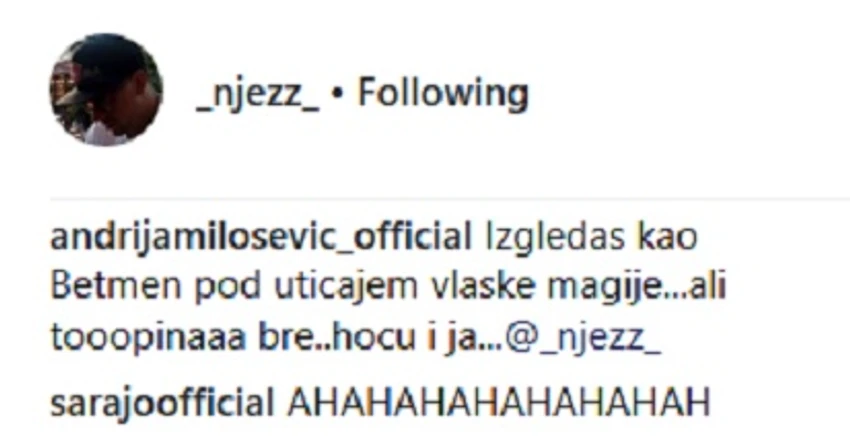Click the bullet separator before Following
Screen dimensions: 850x446
338,94
